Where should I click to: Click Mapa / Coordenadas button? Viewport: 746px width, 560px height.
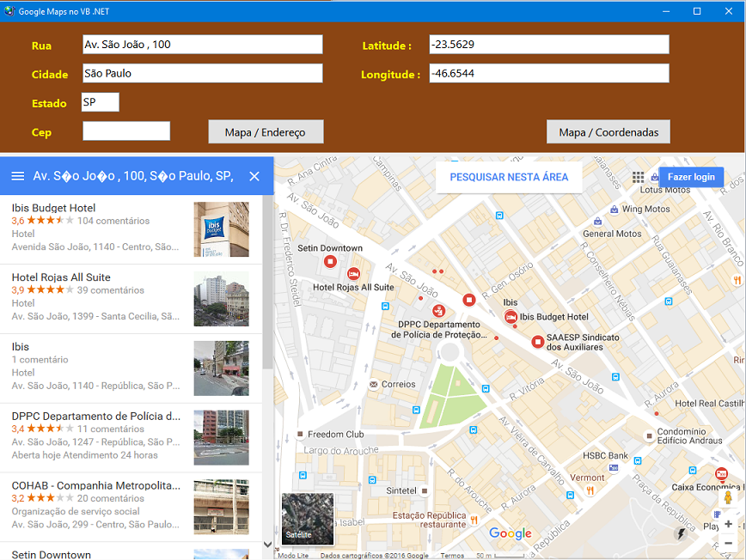click(608, 131)
